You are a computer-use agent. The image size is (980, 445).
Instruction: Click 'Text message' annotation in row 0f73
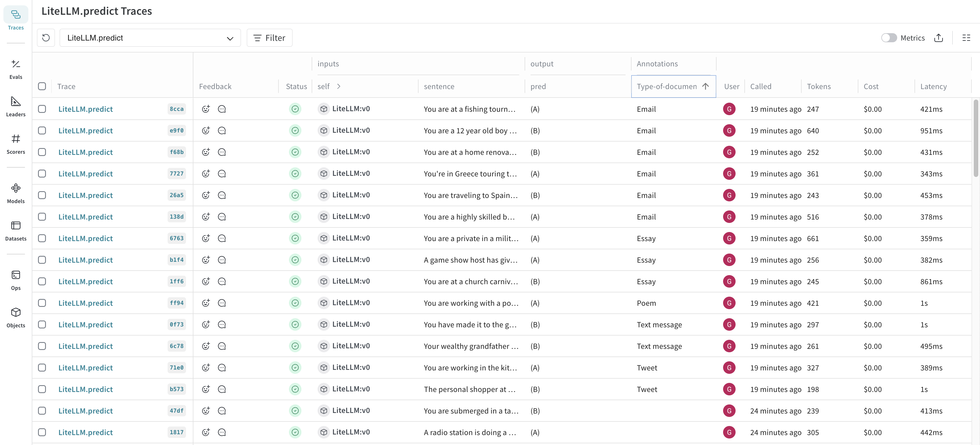(659, 325)
